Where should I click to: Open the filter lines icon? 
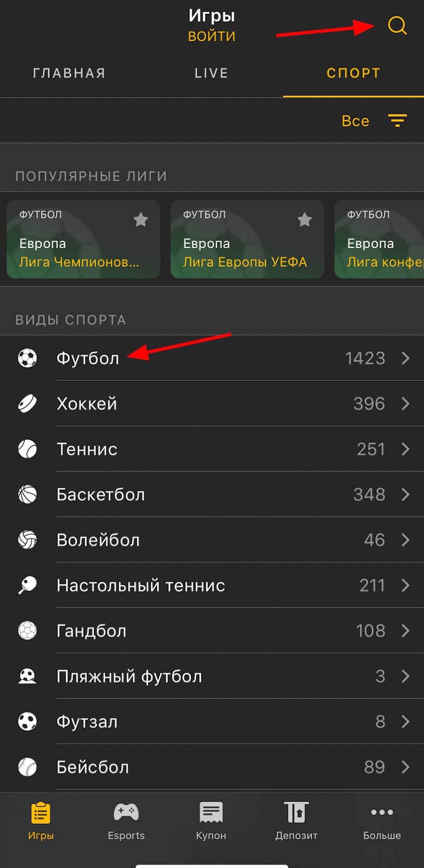pos(397,121)
